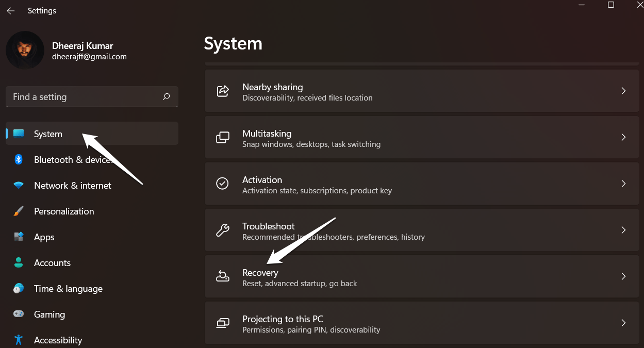Click the Troubleshoot wrench icon

[223, 230]
